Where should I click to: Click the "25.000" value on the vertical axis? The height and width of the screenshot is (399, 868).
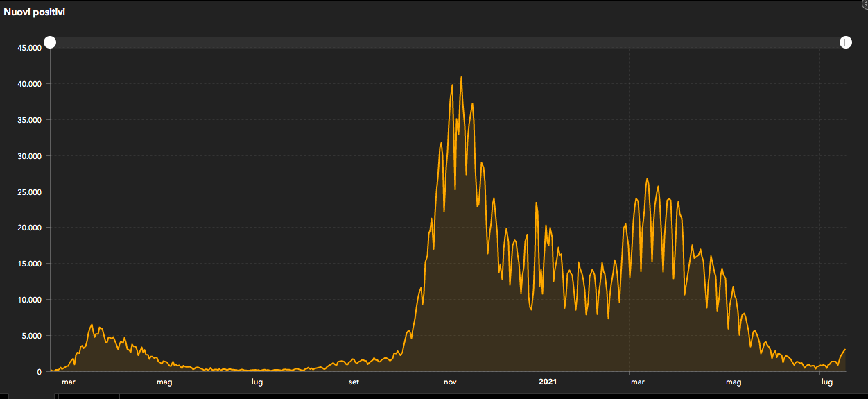[31, 192]
